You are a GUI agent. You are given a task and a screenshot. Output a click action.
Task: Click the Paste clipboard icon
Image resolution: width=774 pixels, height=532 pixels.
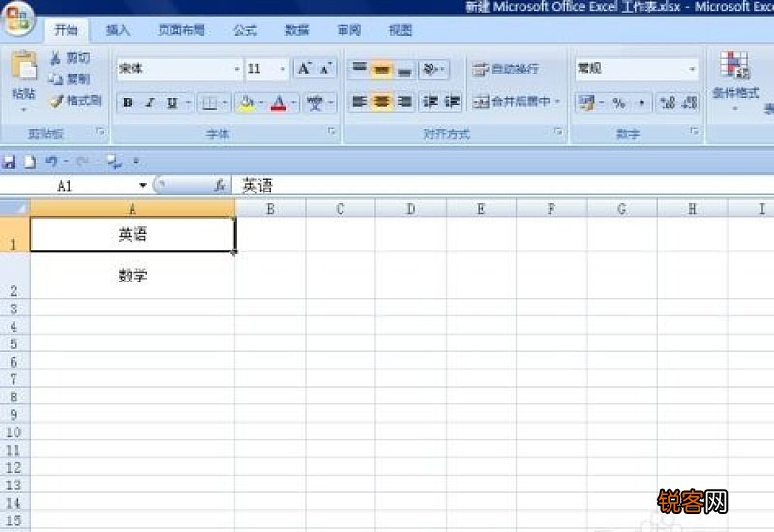click(x=23, y=66)
